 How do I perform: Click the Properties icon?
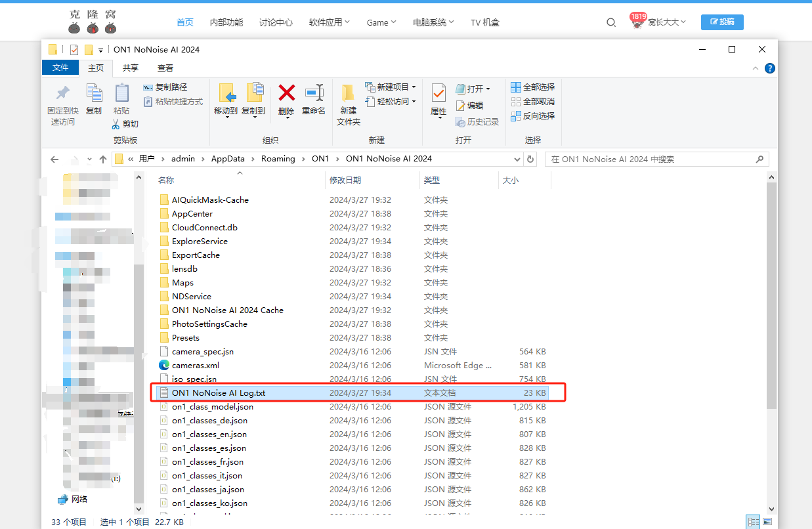click(438, 93)
